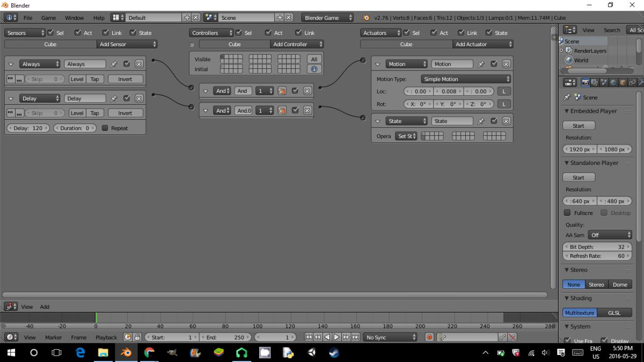644x362 pixels.
Task: Open the Delay sensor type dropdown
Action: click(x=40, y=98)
